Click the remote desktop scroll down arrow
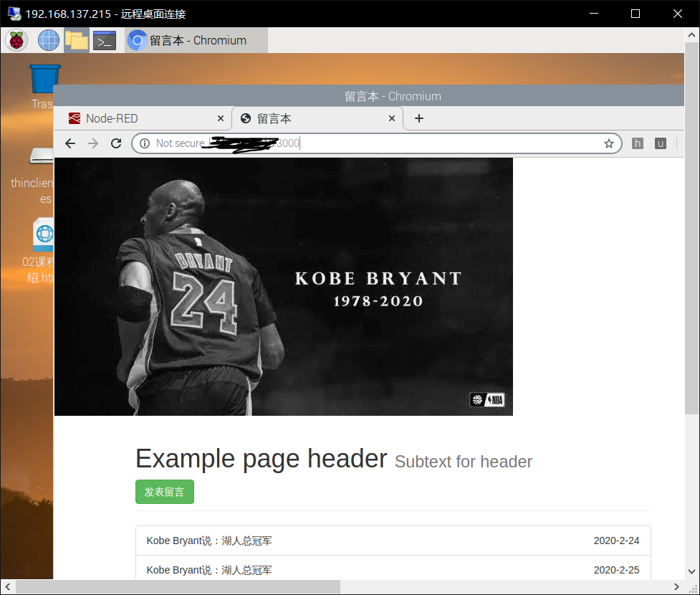 pyautogui.click(x=692, y=572)
